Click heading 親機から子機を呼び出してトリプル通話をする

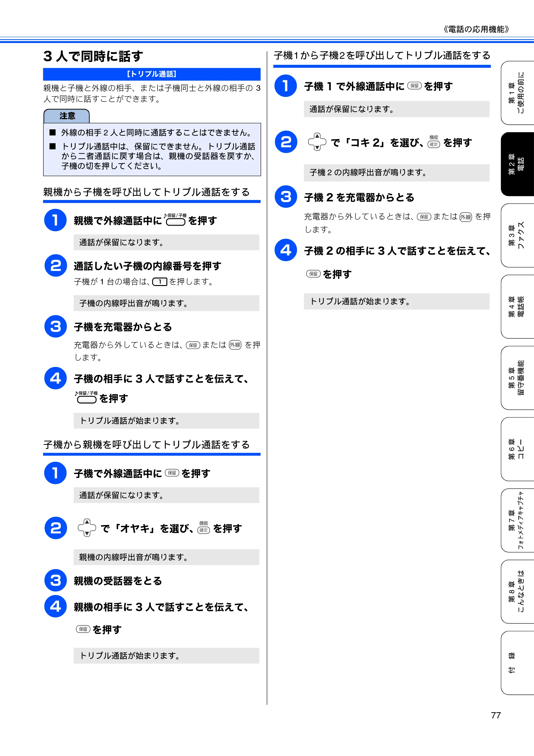147,192
